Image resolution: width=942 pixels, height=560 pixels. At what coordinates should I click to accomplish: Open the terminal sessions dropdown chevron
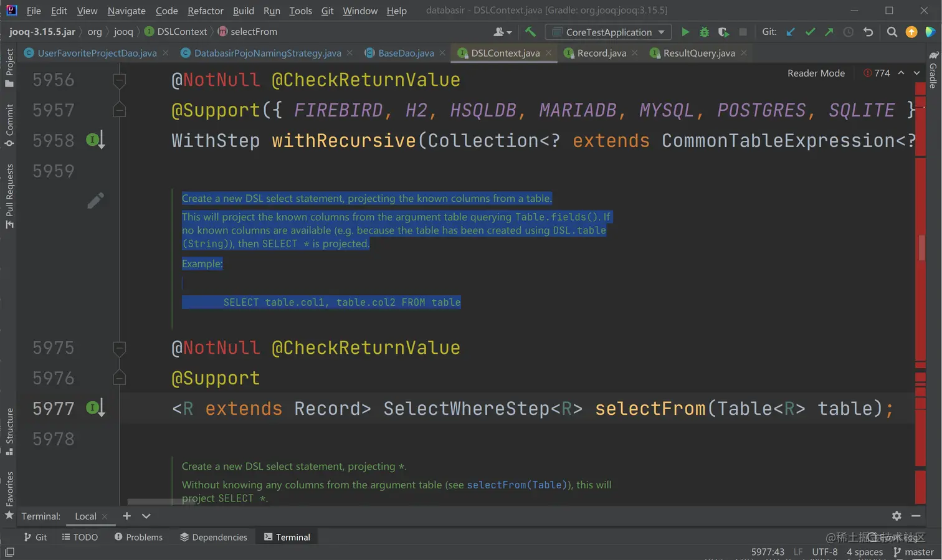click(x=146, y=516)
